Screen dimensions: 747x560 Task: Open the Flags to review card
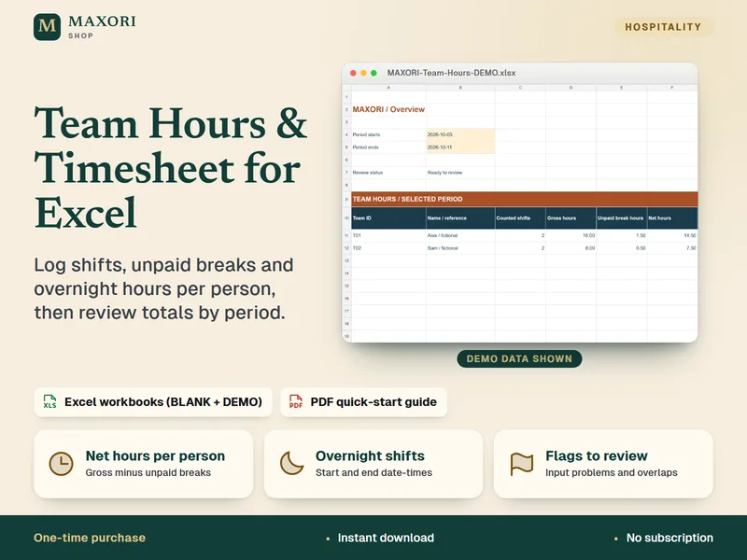(x=603, y=464)
